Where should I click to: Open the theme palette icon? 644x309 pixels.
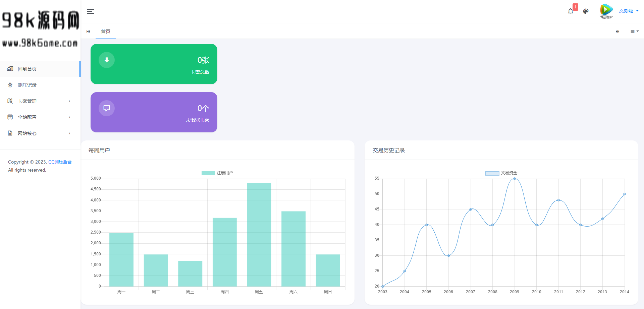586,11
